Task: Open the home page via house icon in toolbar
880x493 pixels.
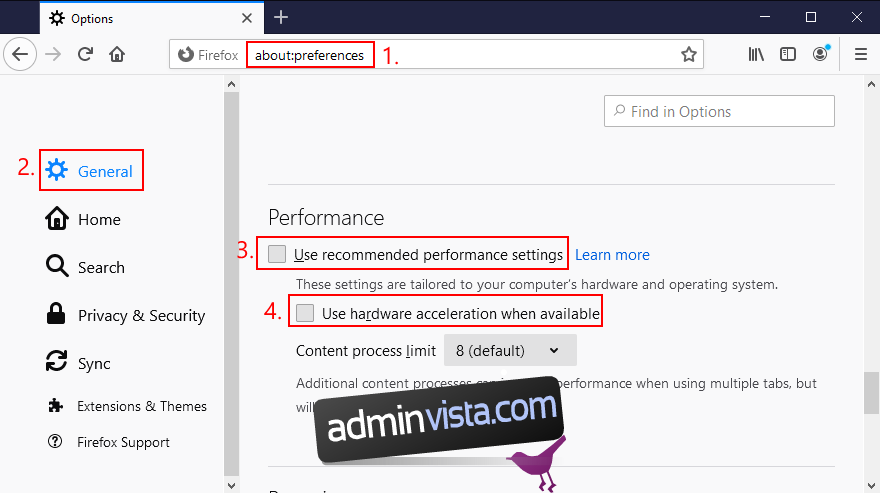Action: click(117, 54)
